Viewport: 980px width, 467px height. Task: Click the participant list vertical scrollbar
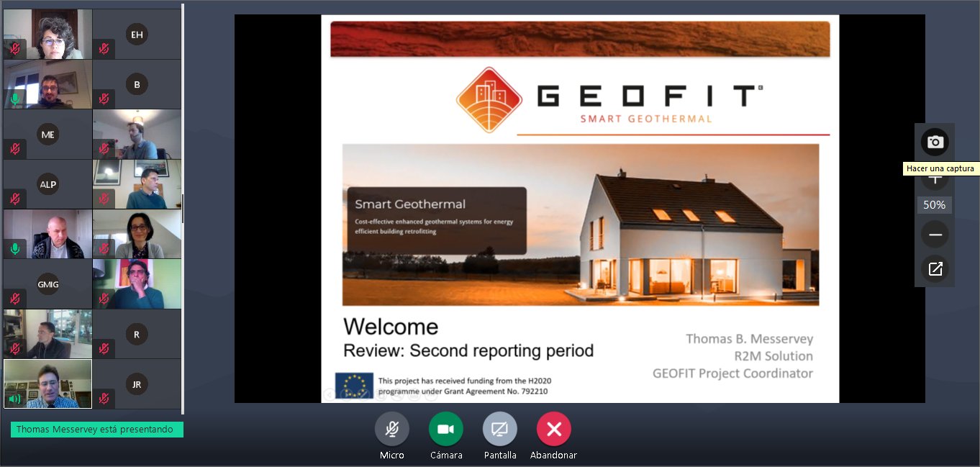click(183, 209)
